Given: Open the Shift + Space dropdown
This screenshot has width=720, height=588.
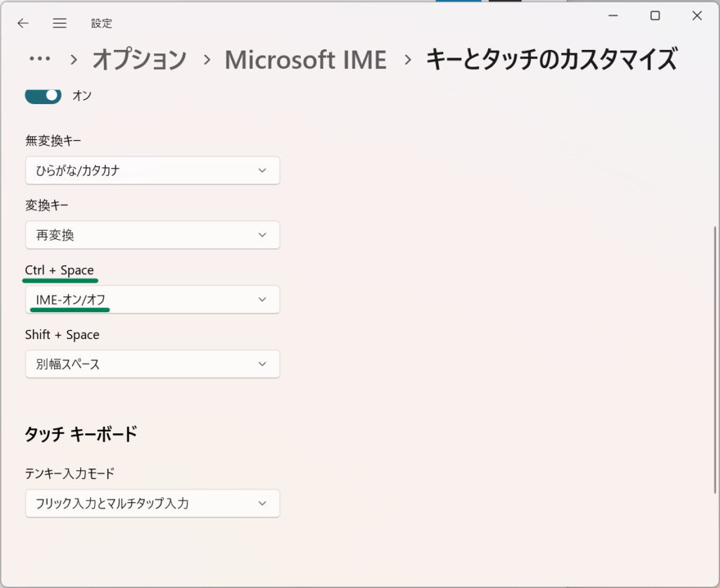Looking at the screenshot, I should tap(153, 364).
